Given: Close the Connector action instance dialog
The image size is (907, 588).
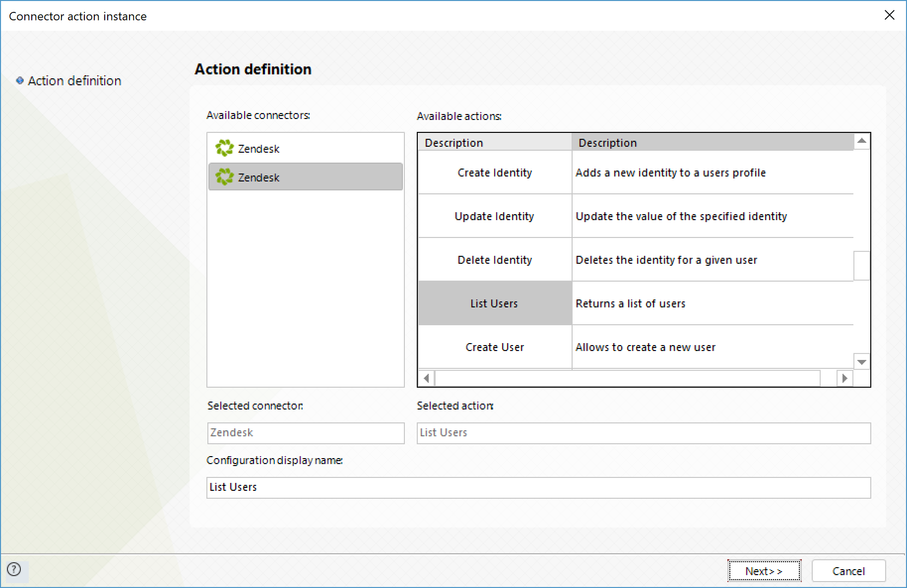Looking at the screenshot, I should pyautogui.click(x=889, y=15).
